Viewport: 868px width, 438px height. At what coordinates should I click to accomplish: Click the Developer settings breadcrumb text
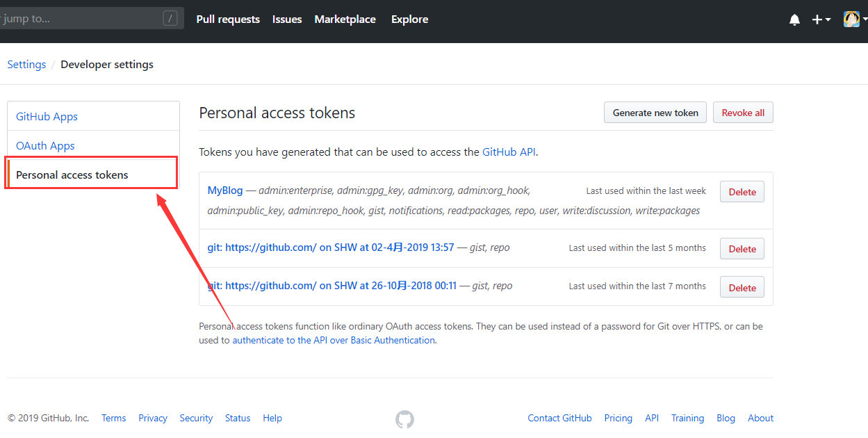click(x=107, y=64)
